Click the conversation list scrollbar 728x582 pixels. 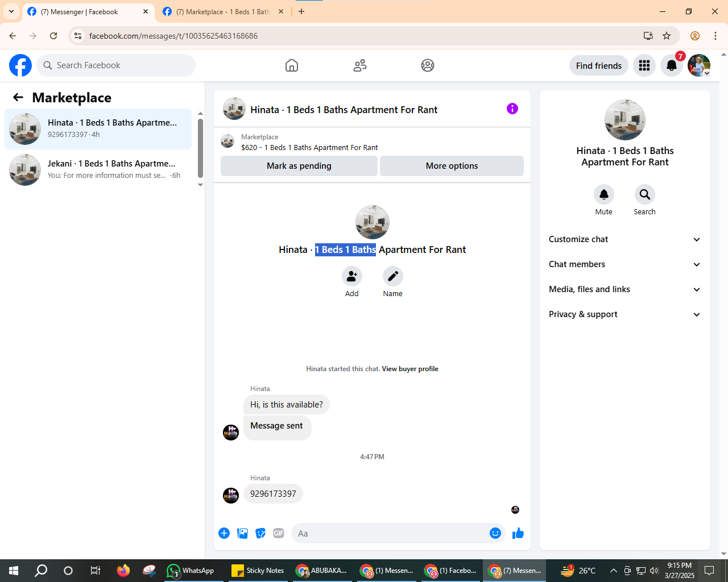200,149
